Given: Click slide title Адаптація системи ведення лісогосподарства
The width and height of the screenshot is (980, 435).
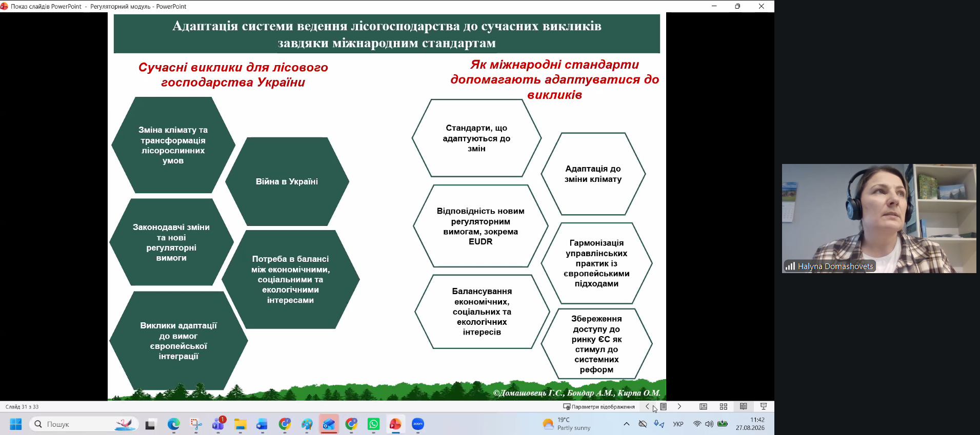Looking at the screenshot, I should click(x=387, y=34).
